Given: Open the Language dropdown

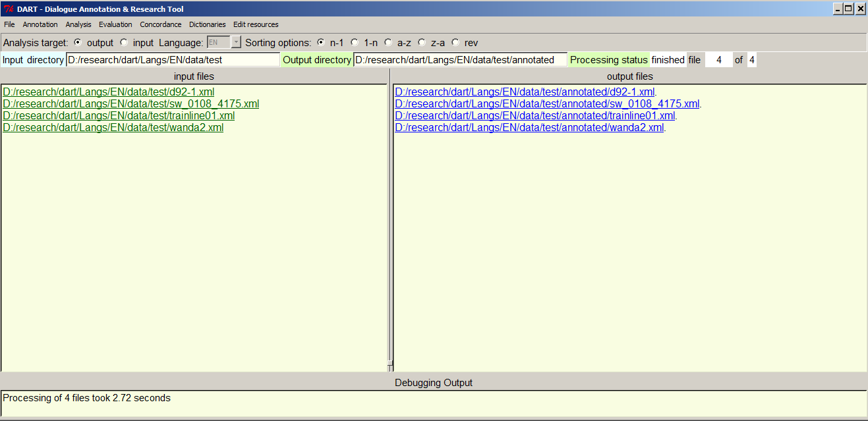Looking at the screenshot, I should click(236, 43).
